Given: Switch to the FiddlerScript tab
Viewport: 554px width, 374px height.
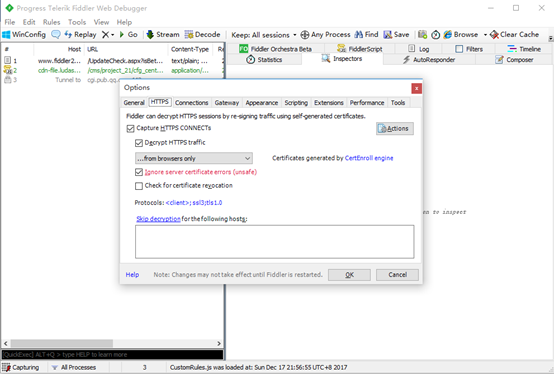Looking at the screenshot, I should pyautogui.click(x=360, y=49).
